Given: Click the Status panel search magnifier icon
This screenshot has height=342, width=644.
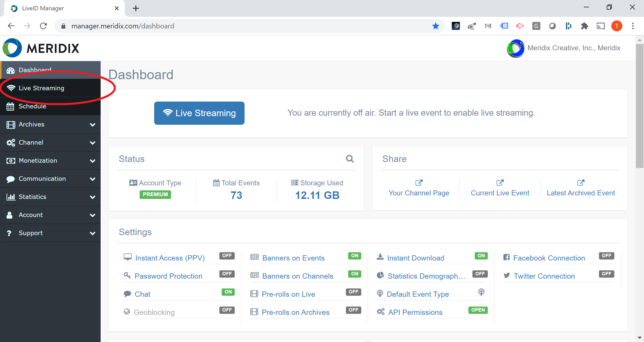Looking at the screenshot, I should (x=350, y=159).
